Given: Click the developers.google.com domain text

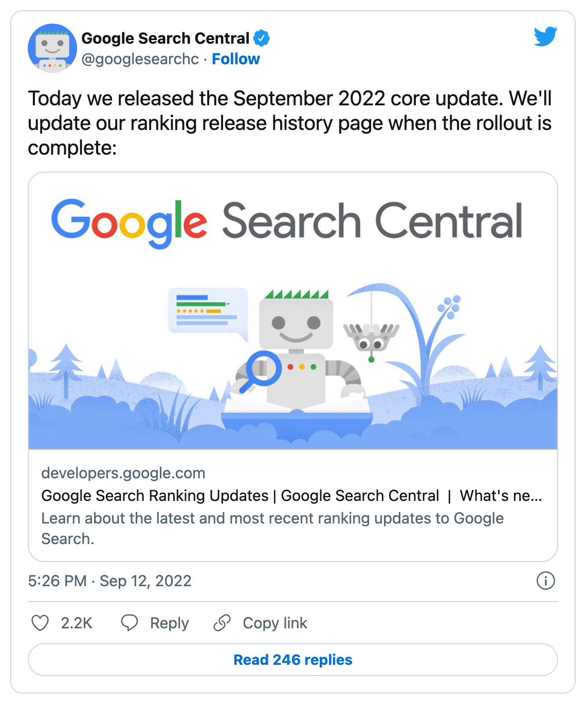Looking at the screenshot, I should 123,473.
